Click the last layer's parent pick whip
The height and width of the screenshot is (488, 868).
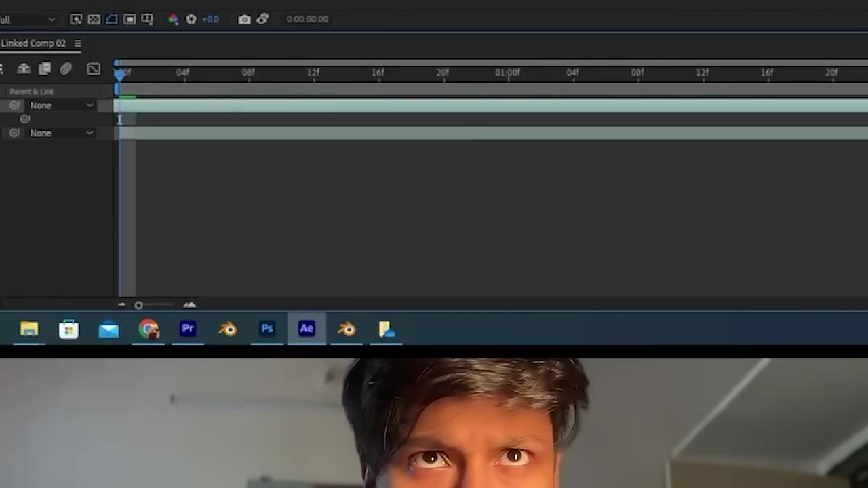coord(14,134)
